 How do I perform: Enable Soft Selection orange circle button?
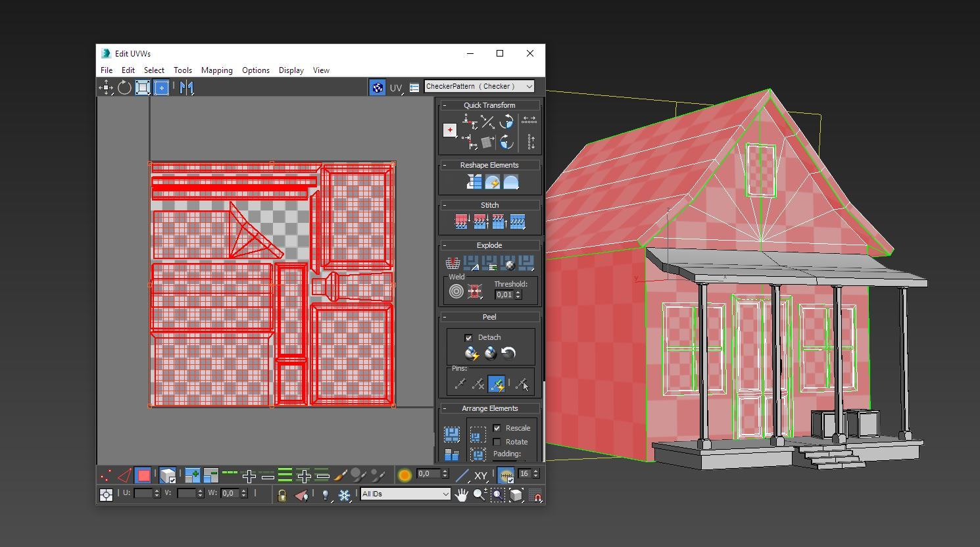[x=404, y=475]
